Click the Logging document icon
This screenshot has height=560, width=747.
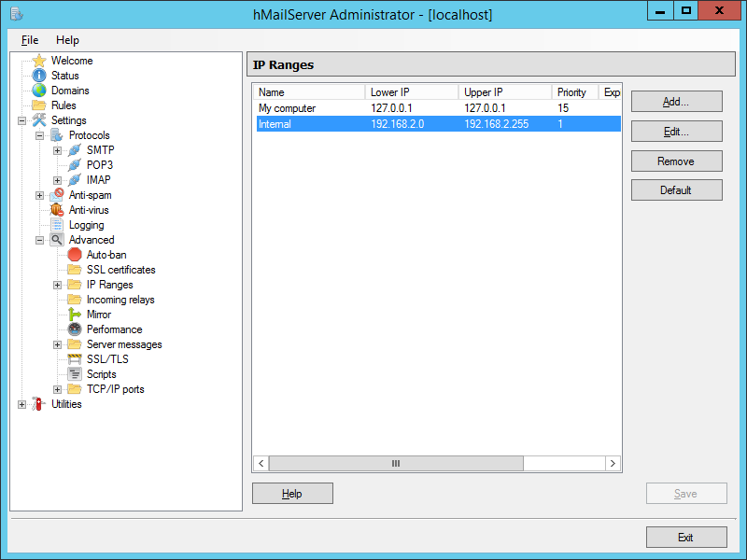[x=57, y=225]
